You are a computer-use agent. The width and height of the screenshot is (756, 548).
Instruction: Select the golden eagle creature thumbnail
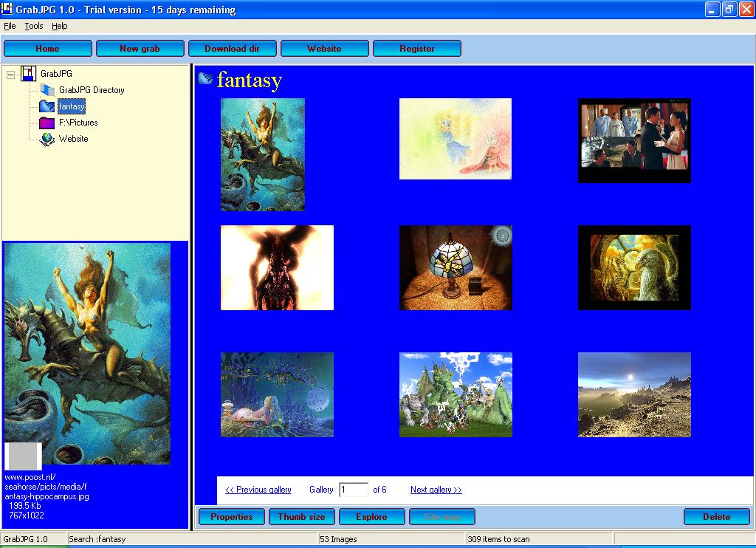pos(634,268)
